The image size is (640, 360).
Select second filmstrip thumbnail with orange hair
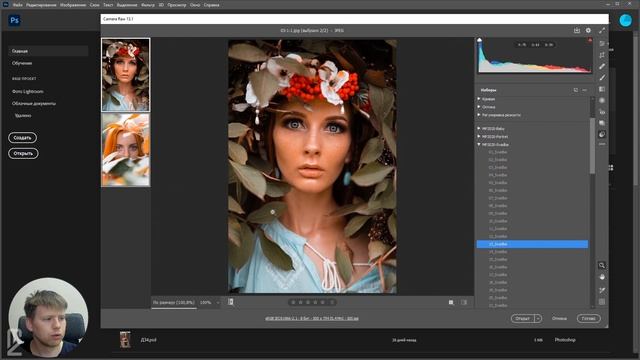[126, 150]
